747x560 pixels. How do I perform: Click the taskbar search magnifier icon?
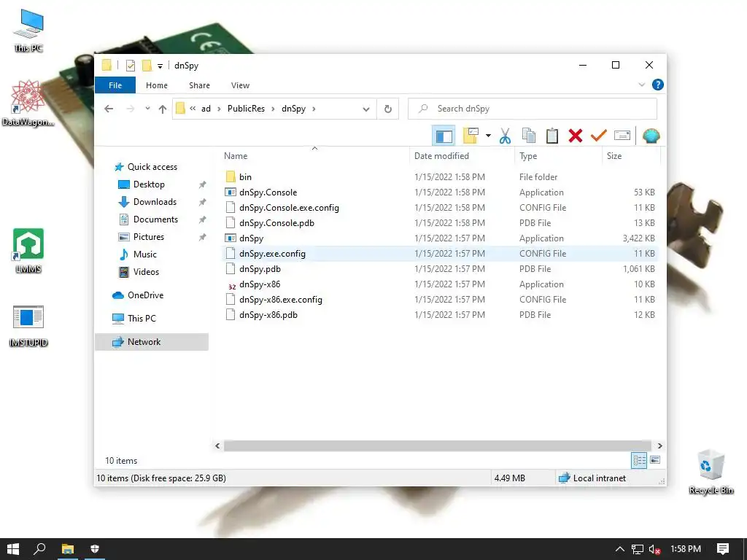(39, 549)
